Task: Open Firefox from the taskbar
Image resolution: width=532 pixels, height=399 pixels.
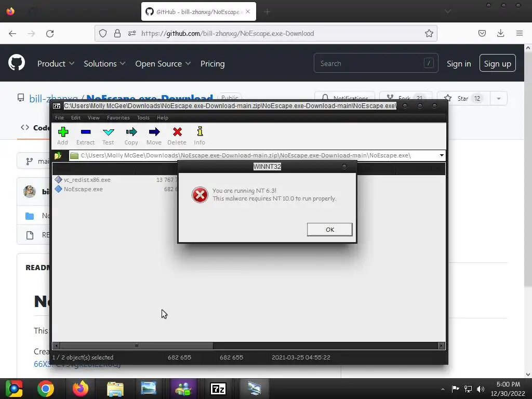Action: pos(81,389)
